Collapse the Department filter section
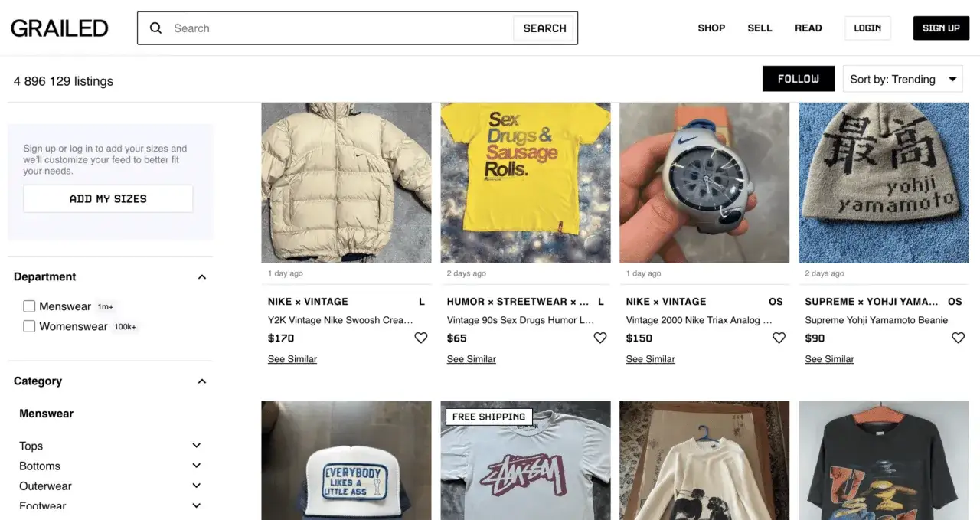This screenshot has width=980, height=520. point(202,277)
